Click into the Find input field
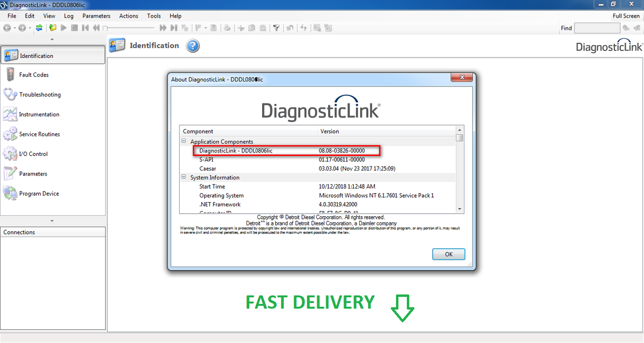644x343 pixels. 597,28
